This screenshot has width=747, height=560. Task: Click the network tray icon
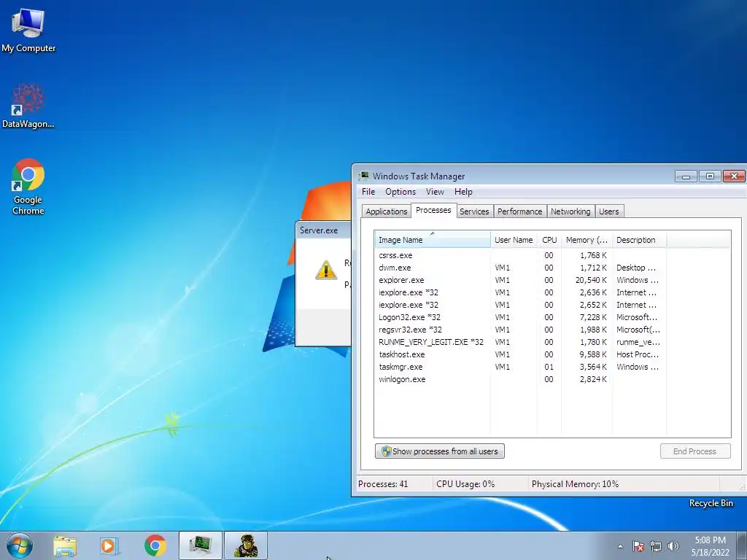[656, 546]
